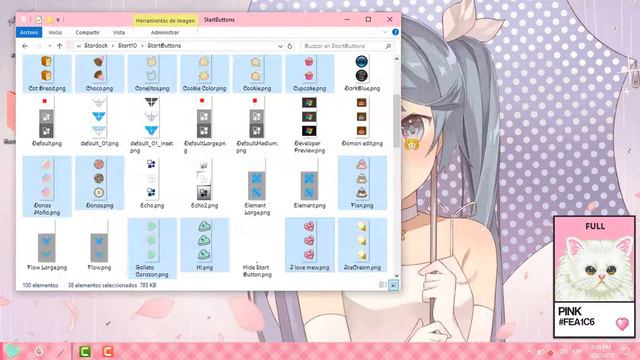Viewport: 640px width, 360px height.
Task: Open the heart-shaped Start button
Action: tap(13, 351)
